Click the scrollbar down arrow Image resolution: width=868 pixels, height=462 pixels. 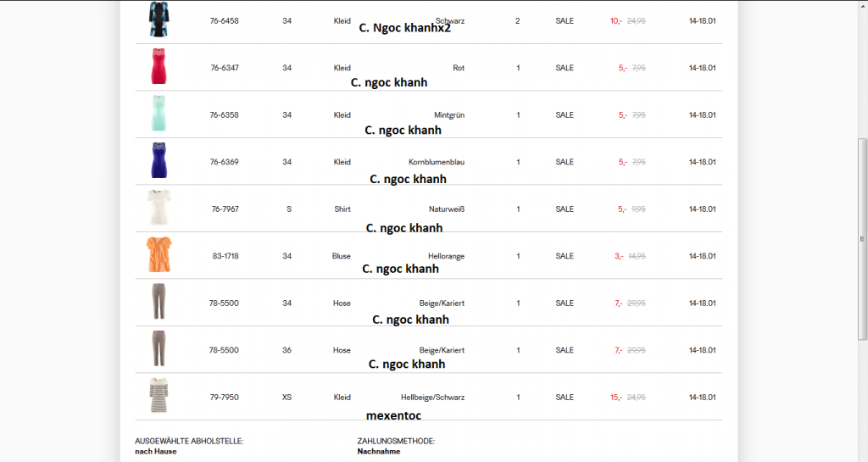pos(862,456)
